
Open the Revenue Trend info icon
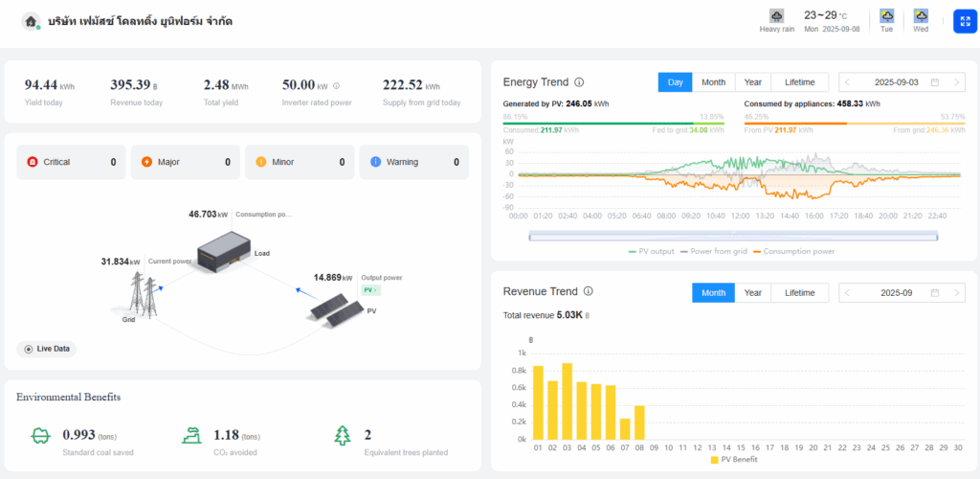[x=589, y=292]
